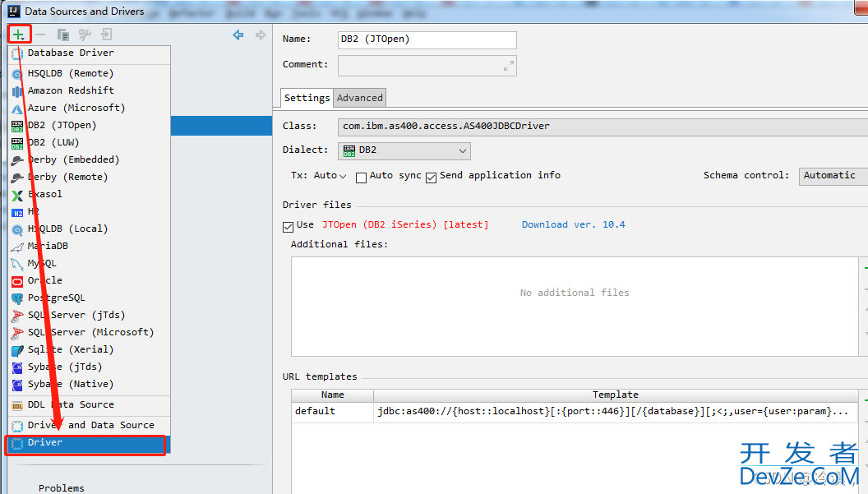The image size is (868, 494).
Task: Select Database Driver header entry
Action: pos(90,53)
